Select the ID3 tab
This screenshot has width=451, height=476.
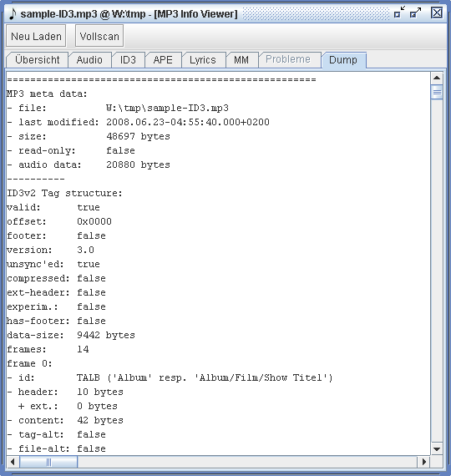[128, 60]
